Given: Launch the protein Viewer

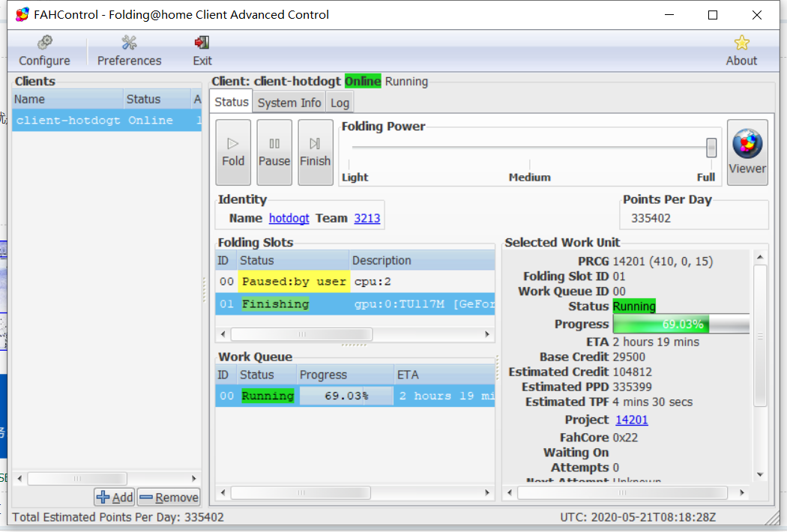Looking at the screenshot, I should tap(747, 152).
